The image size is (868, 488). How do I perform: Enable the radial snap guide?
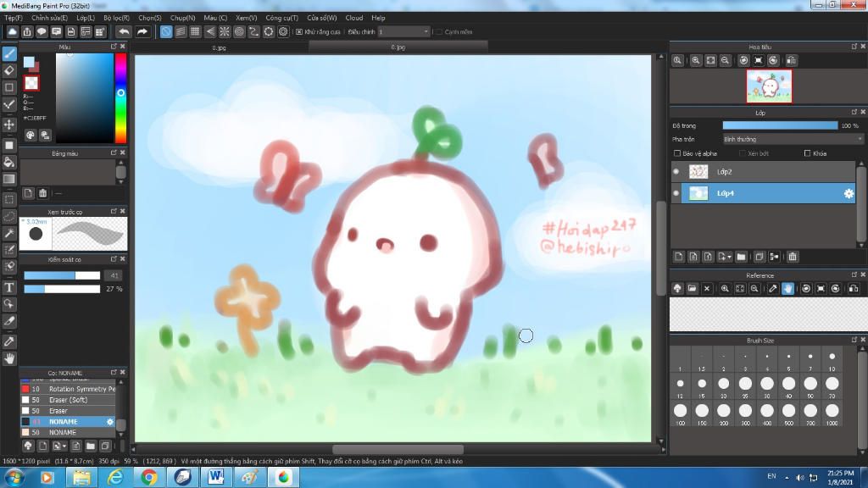click(x=224, y=31)
